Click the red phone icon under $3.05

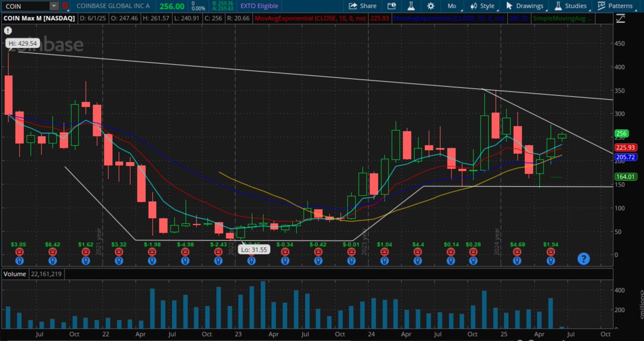[19, 251]
